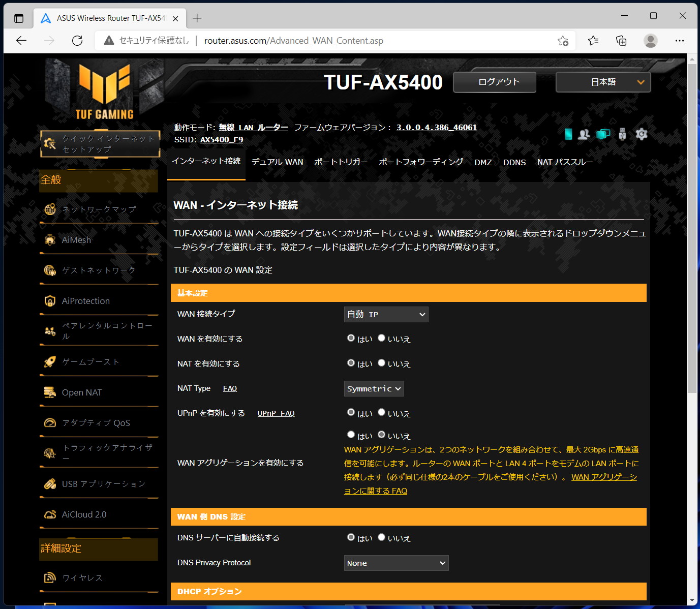Switch to デュアル WAN tab
700x609 pixels.
tap(278, 162)
